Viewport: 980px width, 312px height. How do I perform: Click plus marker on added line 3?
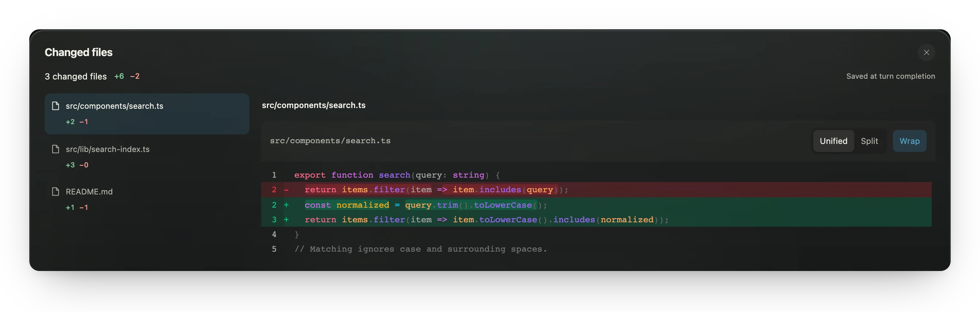click(x=286, y=220)
